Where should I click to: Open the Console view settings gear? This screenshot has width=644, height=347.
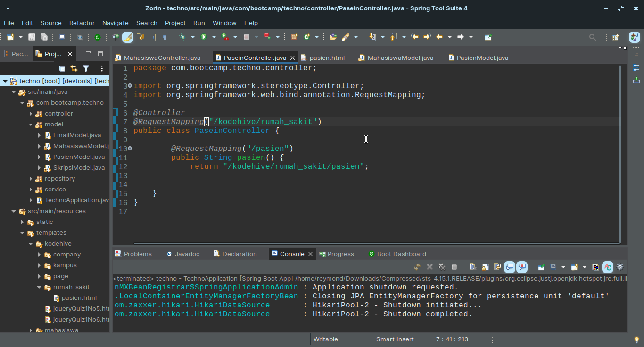[x=619, y=267]
